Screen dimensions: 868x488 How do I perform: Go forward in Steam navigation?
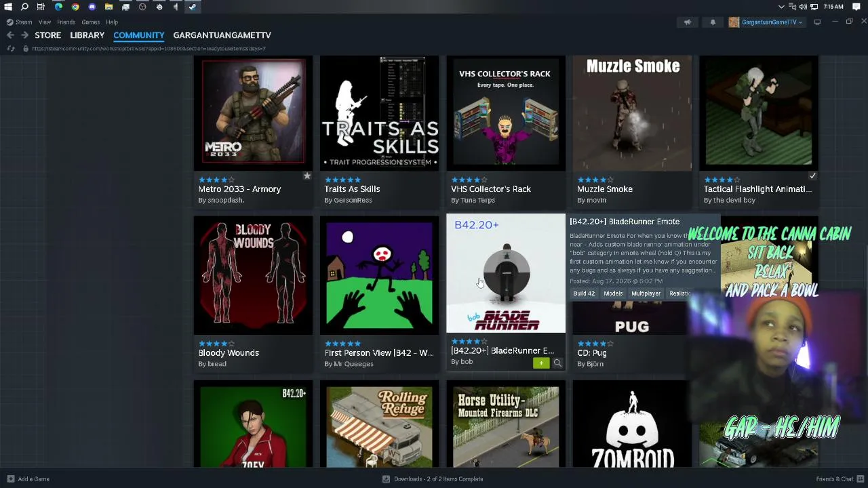click(24, 35)
